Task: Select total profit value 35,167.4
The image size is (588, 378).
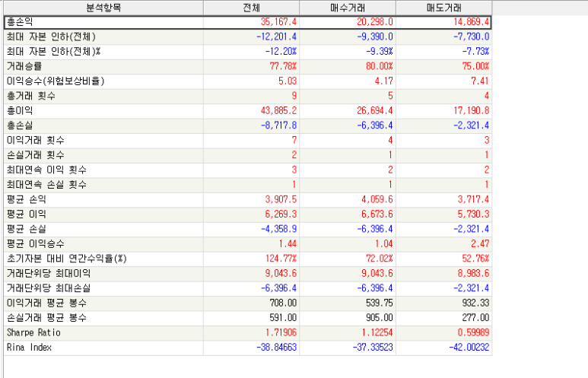Action: [x=278, y=22]
